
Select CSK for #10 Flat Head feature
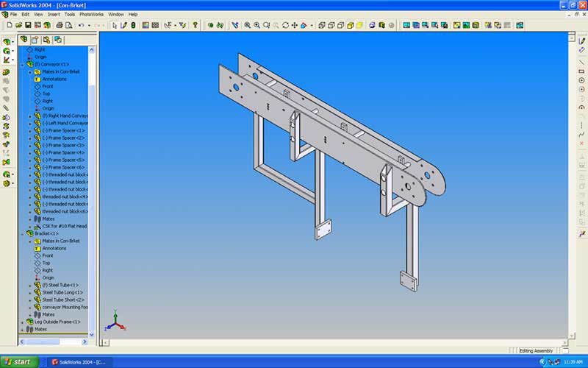coord(65,226)
